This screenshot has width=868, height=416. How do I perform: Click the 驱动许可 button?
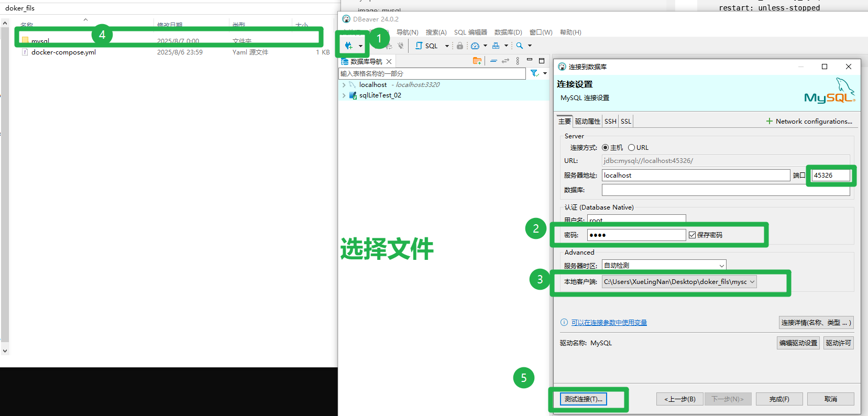[838, 343]
